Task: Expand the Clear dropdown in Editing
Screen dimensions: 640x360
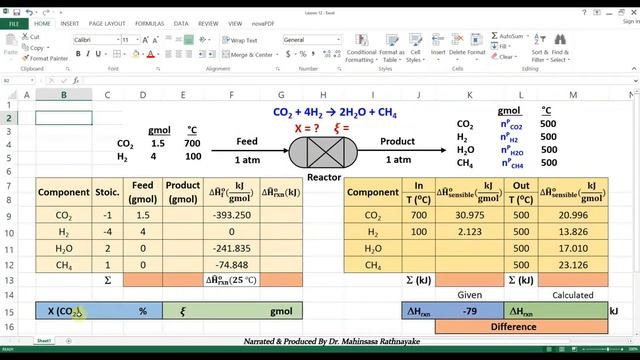Action: (x=516, y=57)
